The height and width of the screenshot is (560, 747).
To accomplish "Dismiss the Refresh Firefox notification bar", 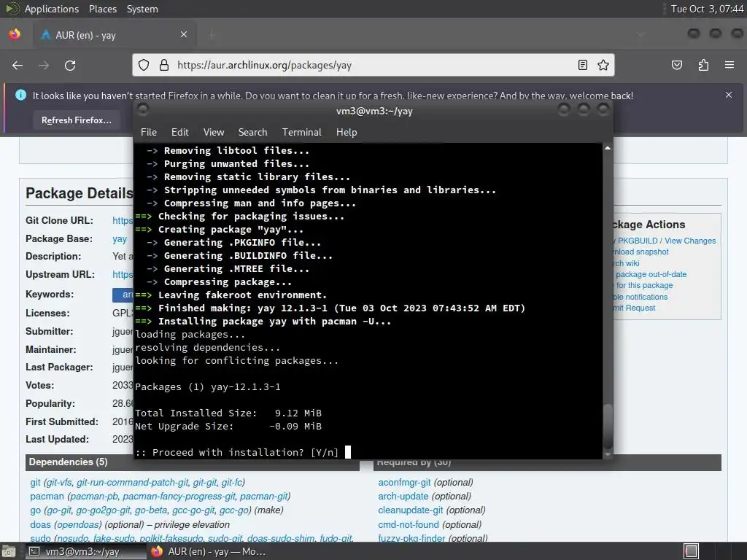I will coord(729,95).
